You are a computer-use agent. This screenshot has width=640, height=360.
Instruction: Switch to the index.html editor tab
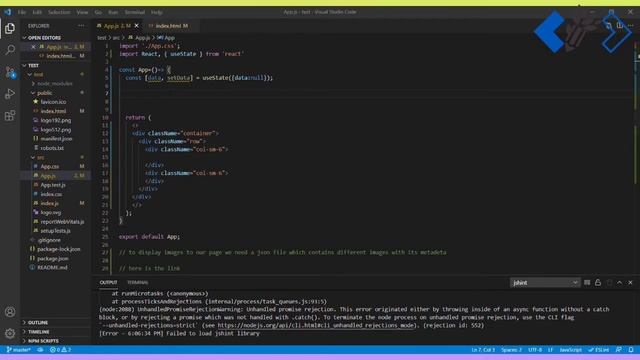coord(169,26)
